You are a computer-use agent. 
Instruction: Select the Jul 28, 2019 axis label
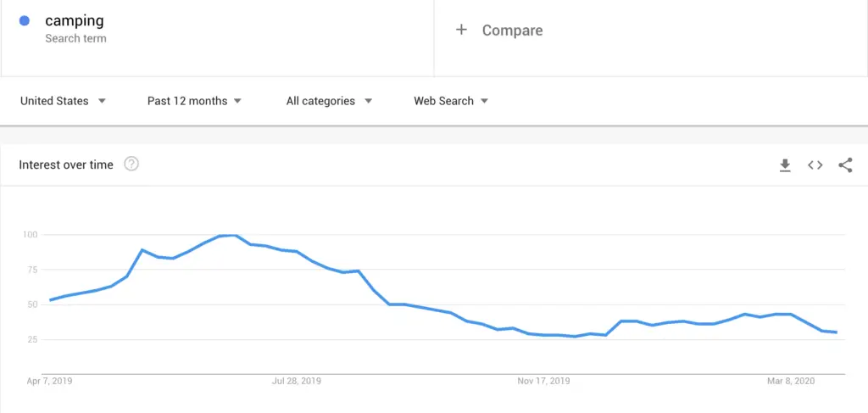pos(297,381)
